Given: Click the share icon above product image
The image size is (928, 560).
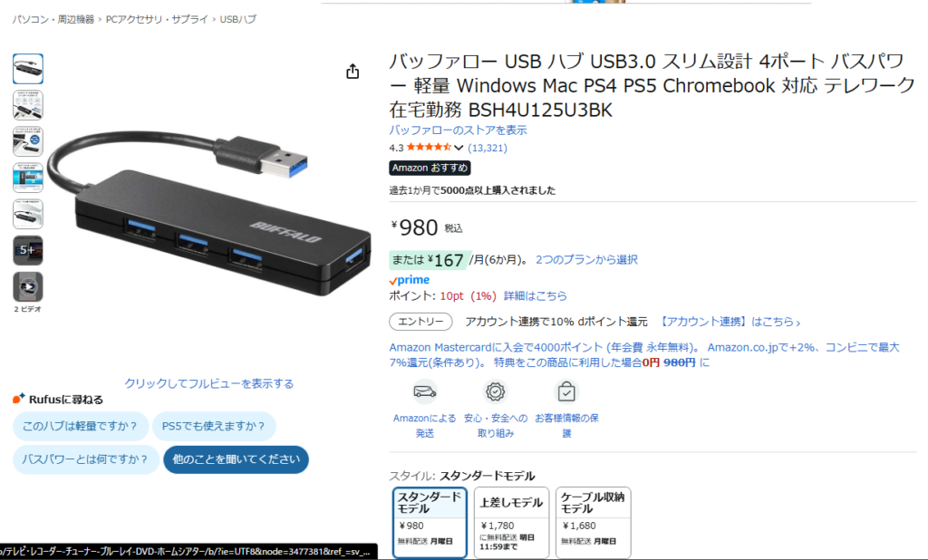Looking at the screenshot, I should pos(353,72).
